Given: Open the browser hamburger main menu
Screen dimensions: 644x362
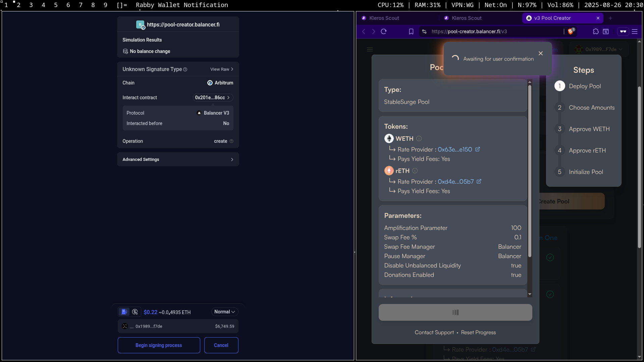Looking at the screenshot, I should tap(635, 32).
